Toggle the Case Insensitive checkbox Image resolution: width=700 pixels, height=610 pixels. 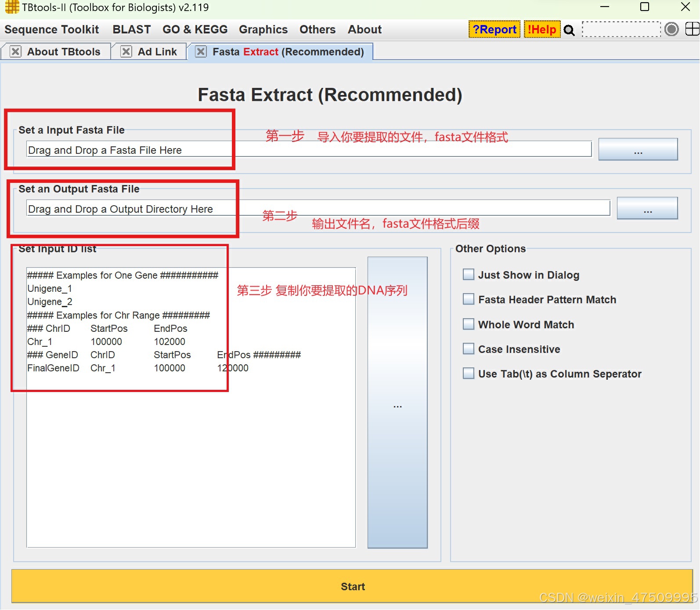469,349
